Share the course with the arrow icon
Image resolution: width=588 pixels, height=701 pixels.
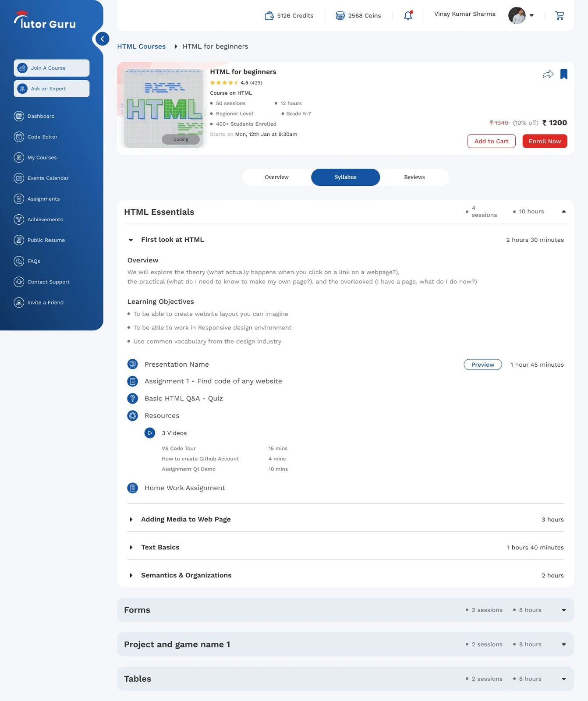pyautogui.click(x=548, y=74)
